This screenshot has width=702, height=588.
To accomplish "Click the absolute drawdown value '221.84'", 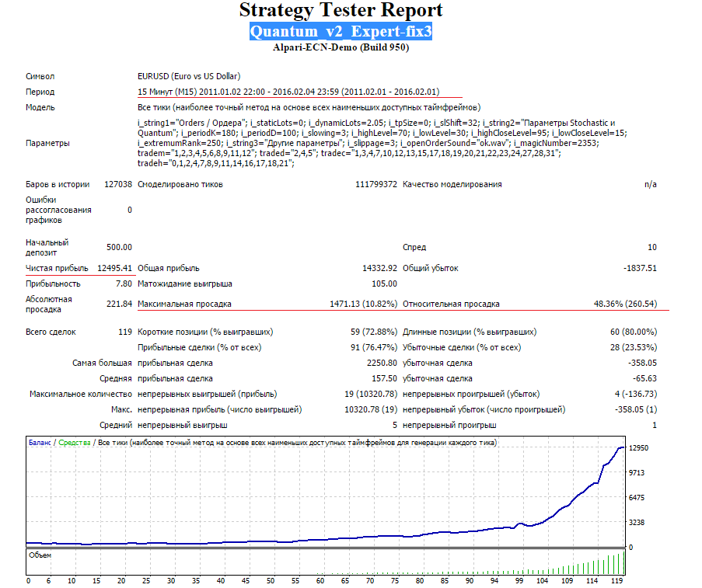I will 119,304.
